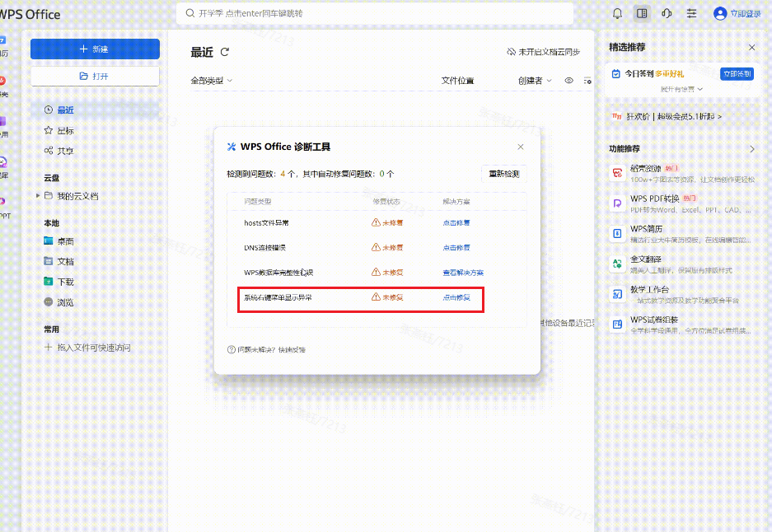Click the 立即登录 login link
This screenshot has width=772, height=532.
pyautogui.click(x=746, y=14)
